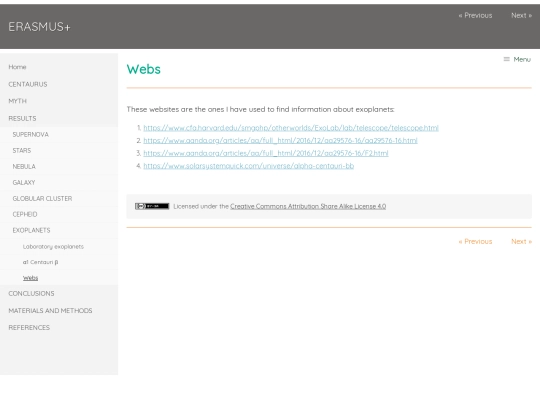Screen dimensions: 540x405
Task: Open the ERASMUS+ site title
Action: tap(39, 27)
